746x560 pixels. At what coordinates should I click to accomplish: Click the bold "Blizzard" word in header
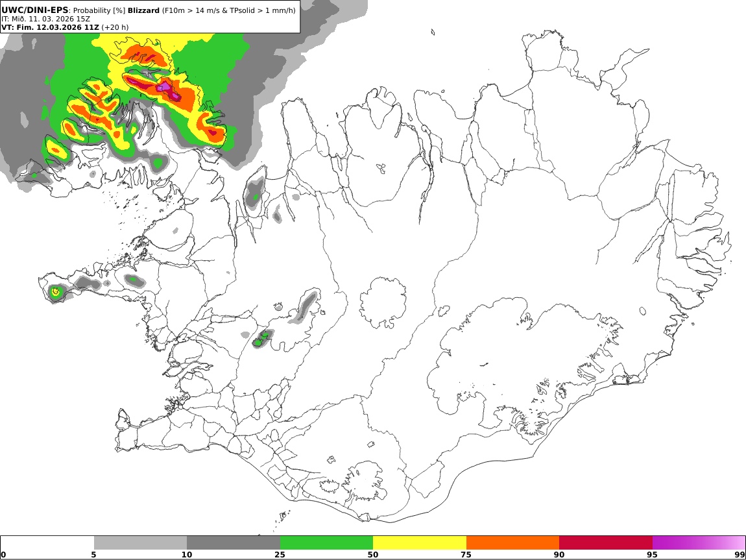point(143,10)
